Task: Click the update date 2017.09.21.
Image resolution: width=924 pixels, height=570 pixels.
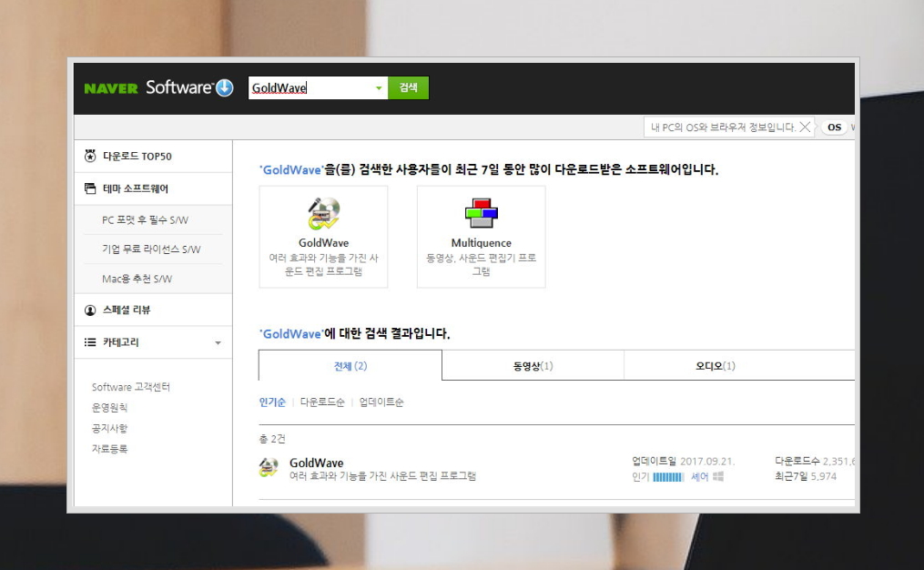Action: [x=707, y=461]
